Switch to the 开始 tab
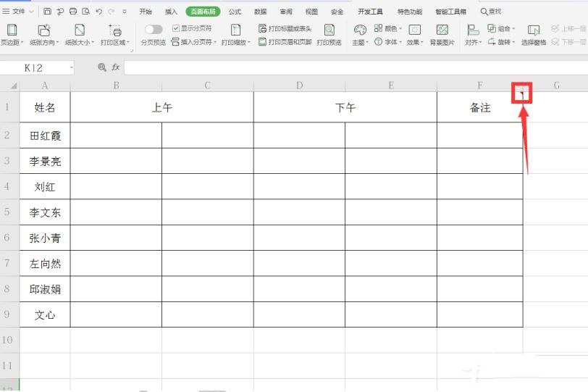 click(146, 12)
